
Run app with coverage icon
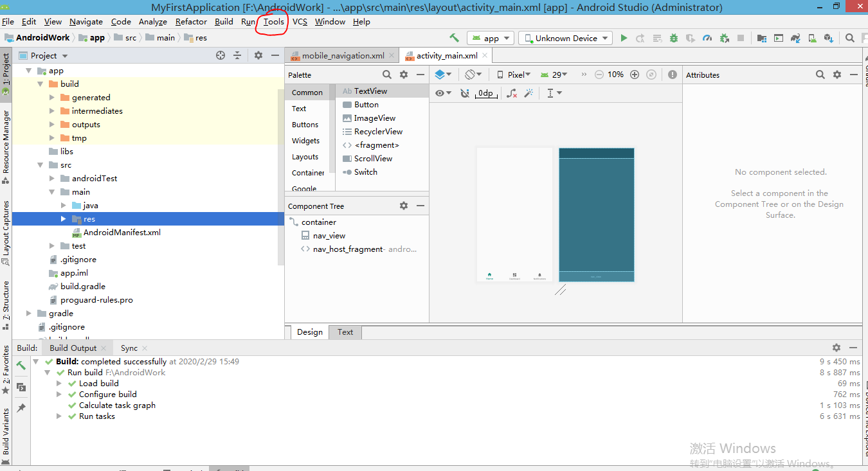691,38
